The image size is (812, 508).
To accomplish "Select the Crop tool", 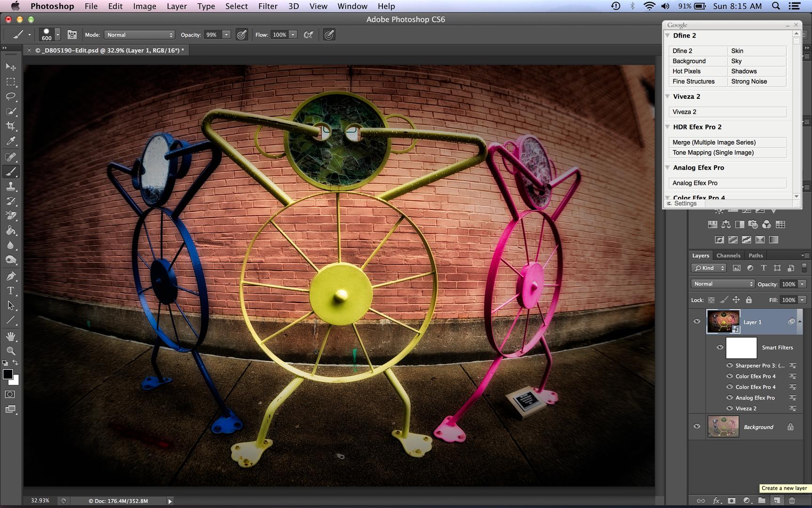I will coord(10,126).
